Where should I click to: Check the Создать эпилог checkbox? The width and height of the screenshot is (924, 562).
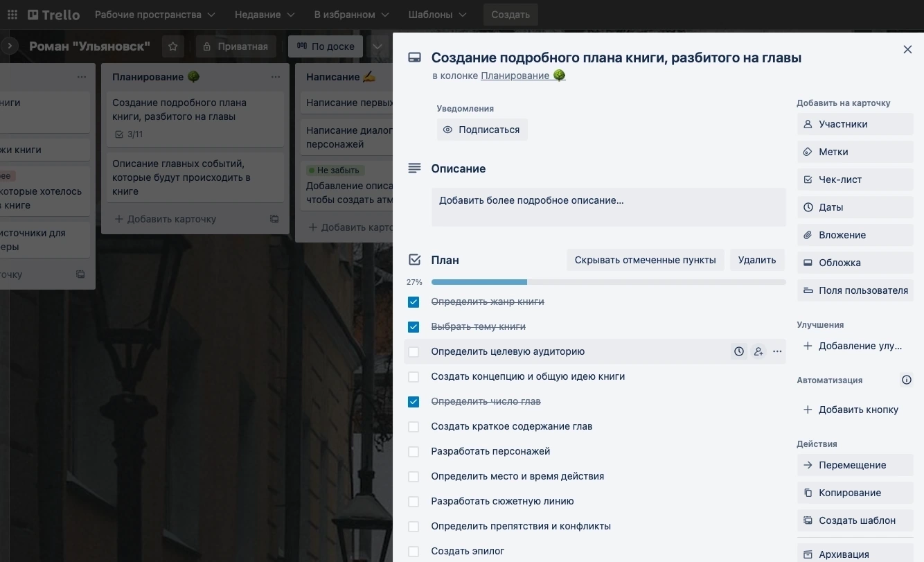click(414, 552)
